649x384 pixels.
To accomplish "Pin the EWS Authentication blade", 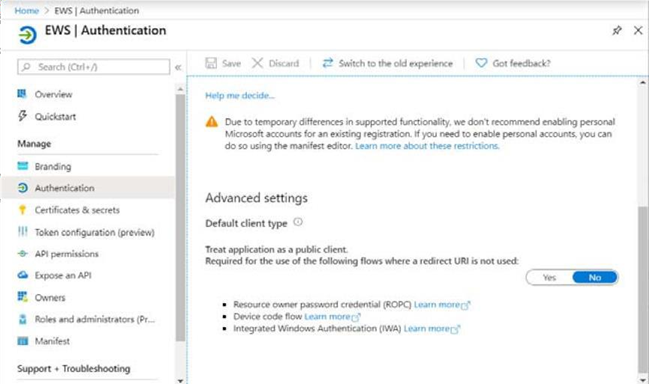I will [617, 31].
